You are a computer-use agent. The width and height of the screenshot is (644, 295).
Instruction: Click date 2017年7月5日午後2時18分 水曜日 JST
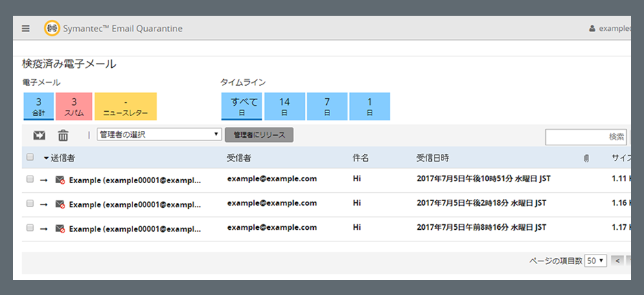coord(481,203)
